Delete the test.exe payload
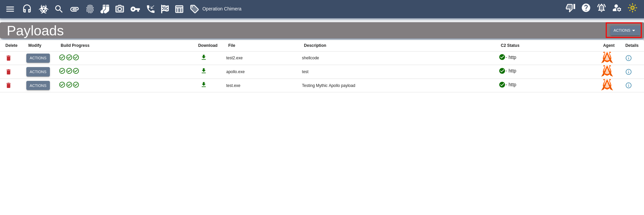Viewport: 644px width, 215px height. click(x=8, y=85)
